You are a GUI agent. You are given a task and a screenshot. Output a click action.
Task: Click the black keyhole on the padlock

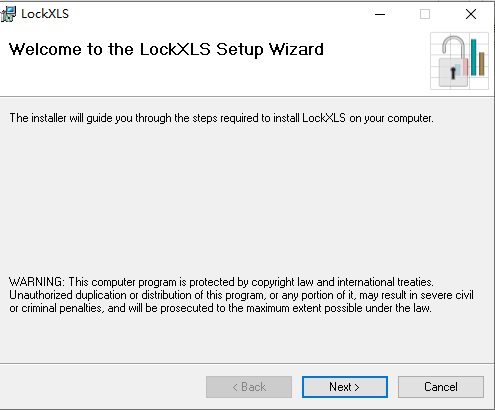453,73
